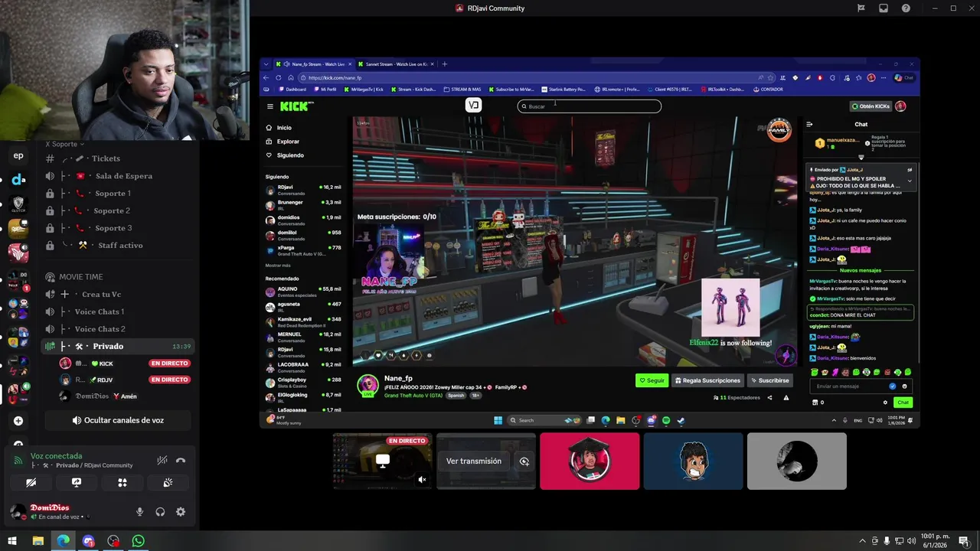Open Discord soundboard button
The image size is (980, 551).
point(168,483)
